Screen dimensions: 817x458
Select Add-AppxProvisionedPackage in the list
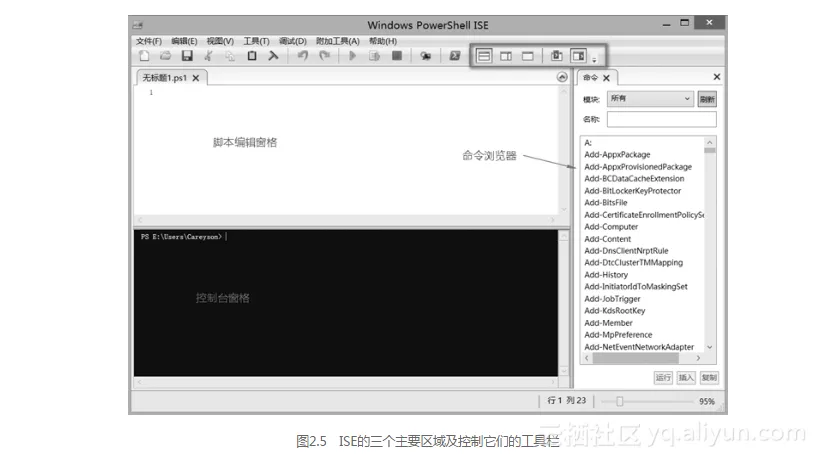point(638,167)
